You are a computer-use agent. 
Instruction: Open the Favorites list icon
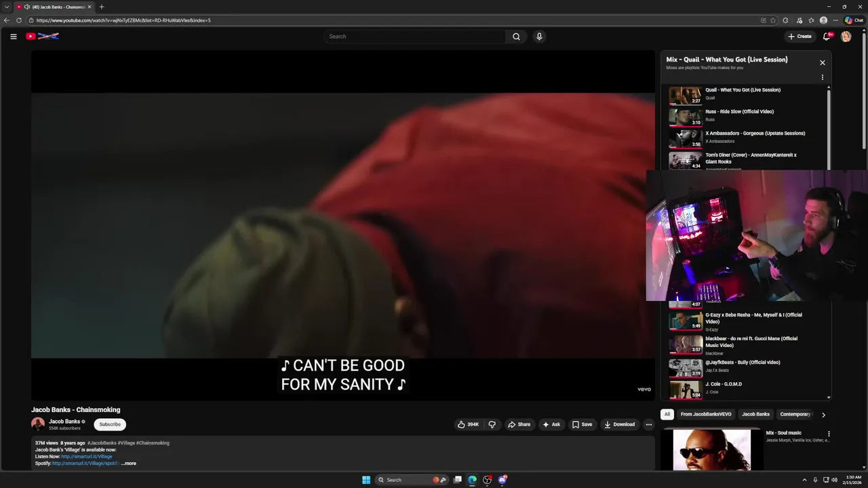point(811,20)
